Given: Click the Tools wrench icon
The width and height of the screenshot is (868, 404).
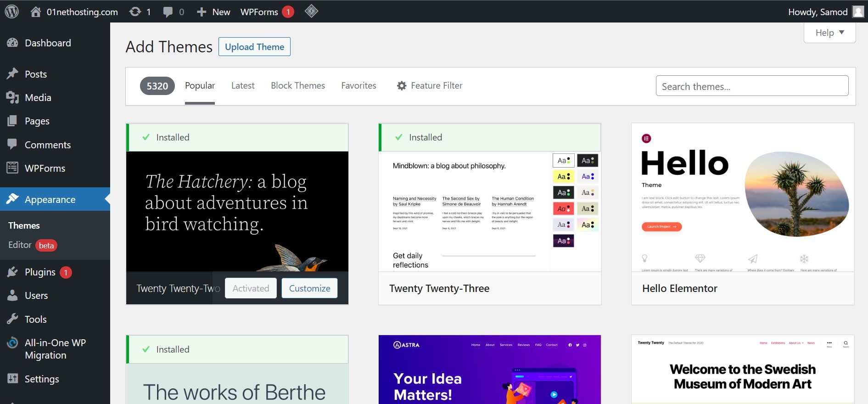Looking at the screenshot, I should [13, 319].
